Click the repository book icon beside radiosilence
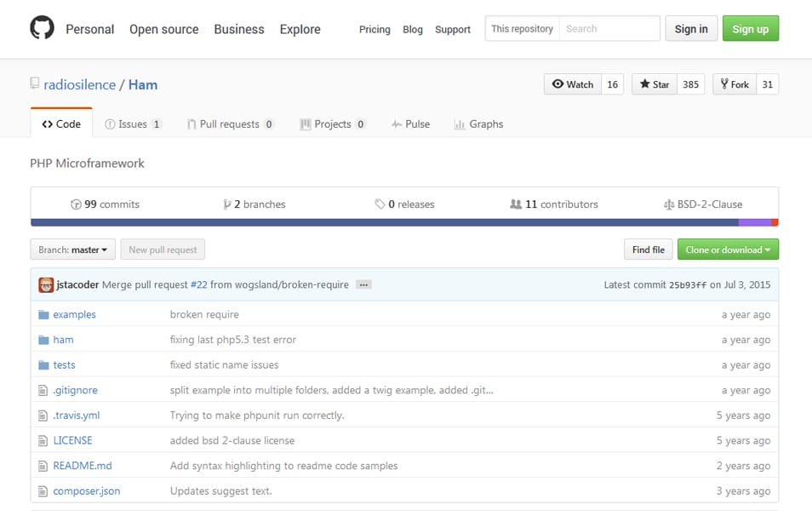 [35, 83]
